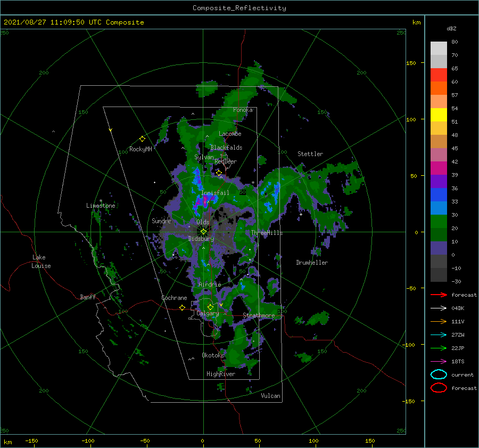Screen dimensions: 479x448
Task: Click the RockyMH label
Action: pyautogui.click(x=141, y=149)
